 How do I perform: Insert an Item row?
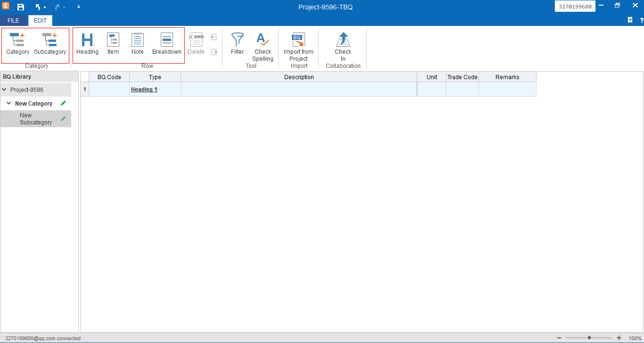113,44
